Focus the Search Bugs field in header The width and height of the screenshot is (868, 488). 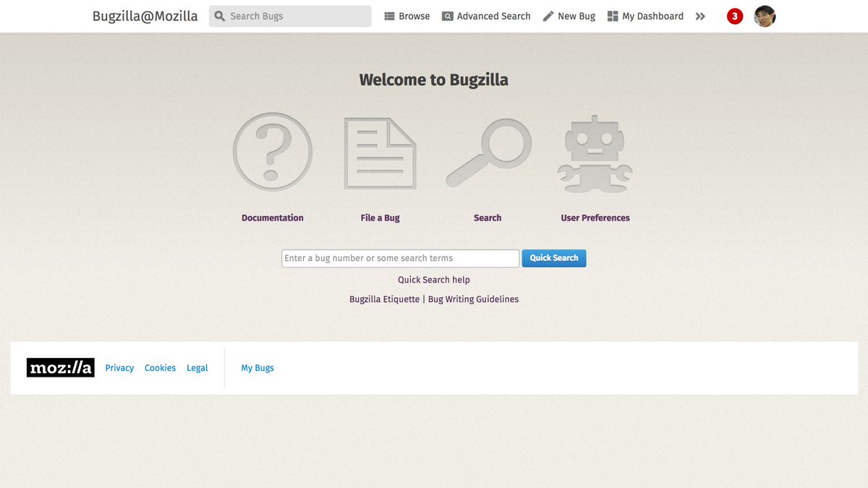(x=290, y=16)
